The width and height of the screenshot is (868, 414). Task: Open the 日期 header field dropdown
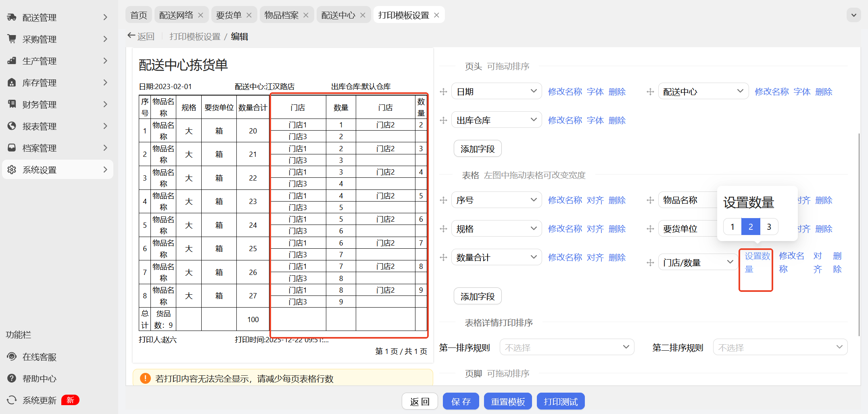point(496,92)
